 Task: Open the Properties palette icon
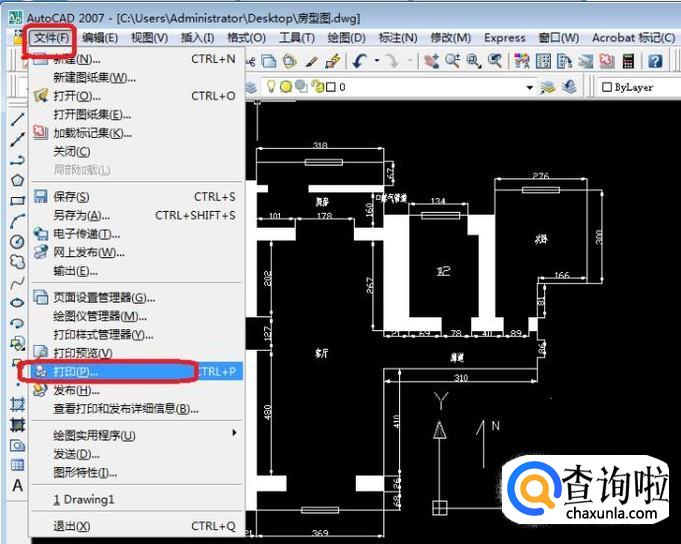(x=522, y=61)
